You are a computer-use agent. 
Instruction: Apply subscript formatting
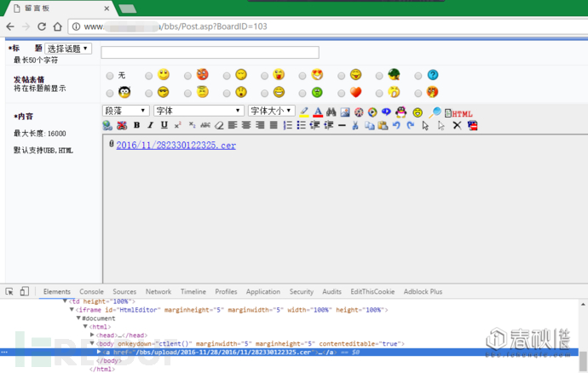click(x=192, y=125)
